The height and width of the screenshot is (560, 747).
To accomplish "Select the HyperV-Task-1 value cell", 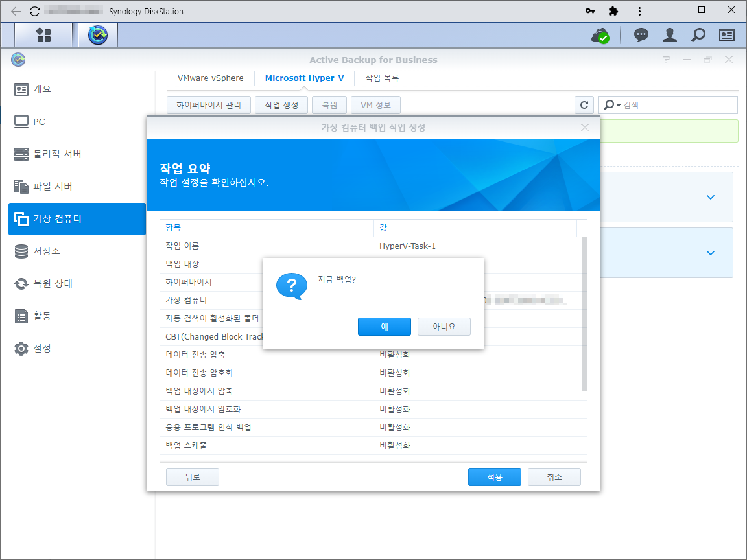I will coord(407,246).
